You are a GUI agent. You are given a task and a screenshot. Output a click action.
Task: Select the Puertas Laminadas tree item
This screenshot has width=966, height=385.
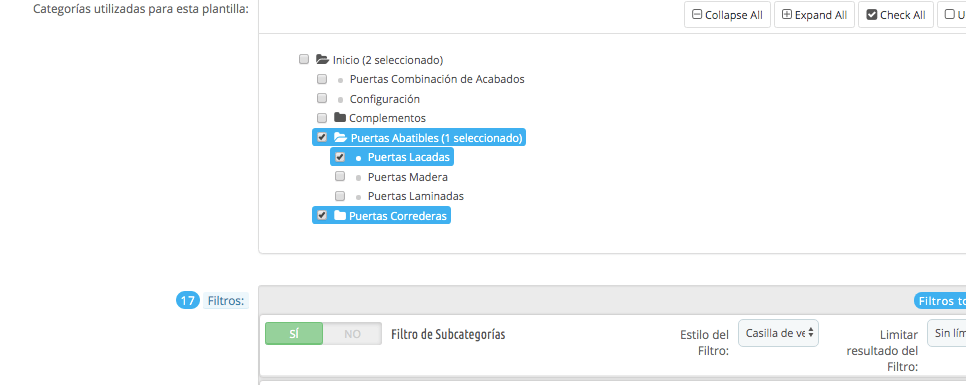click(415, 197)
